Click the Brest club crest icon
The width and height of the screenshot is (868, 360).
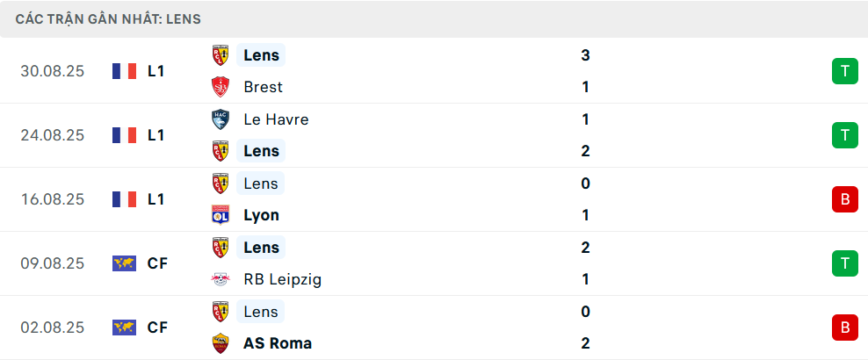point(221,87)
